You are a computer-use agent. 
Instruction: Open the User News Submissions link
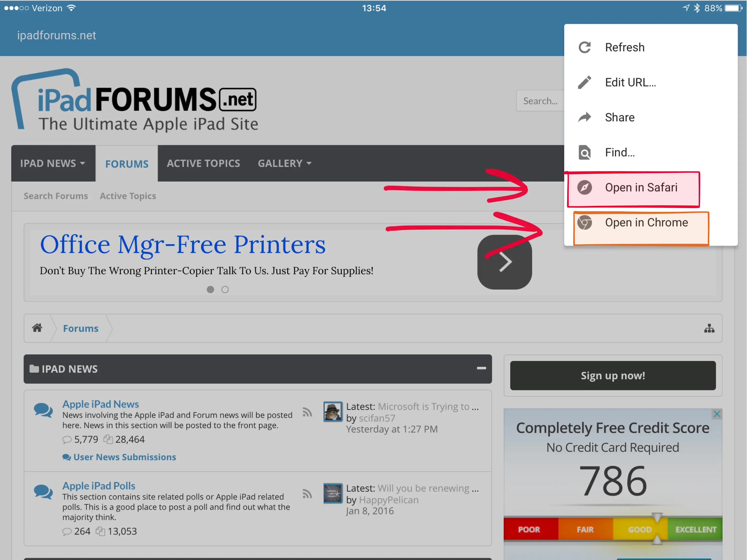(x=125, y=457)
